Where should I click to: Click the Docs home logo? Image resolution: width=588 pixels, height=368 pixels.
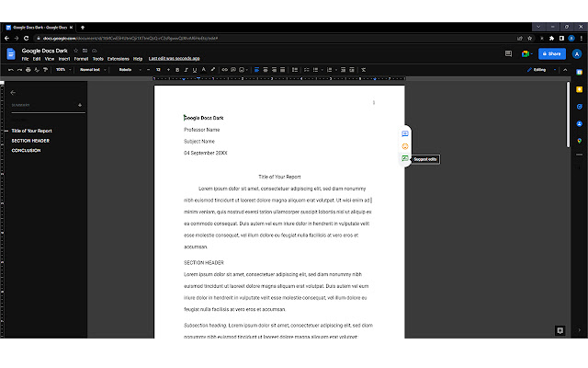11,54
